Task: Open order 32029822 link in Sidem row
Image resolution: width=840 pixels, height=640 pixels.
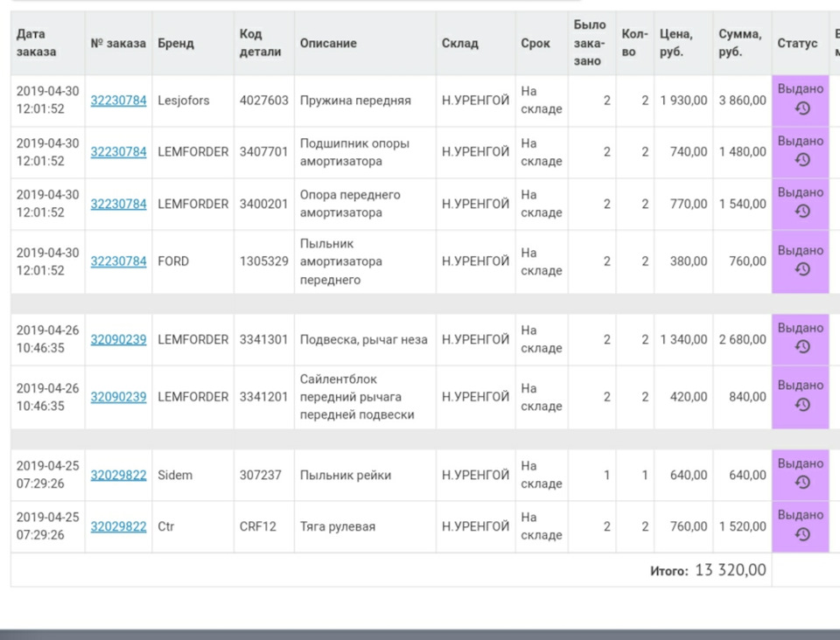Action: (118, 475)
